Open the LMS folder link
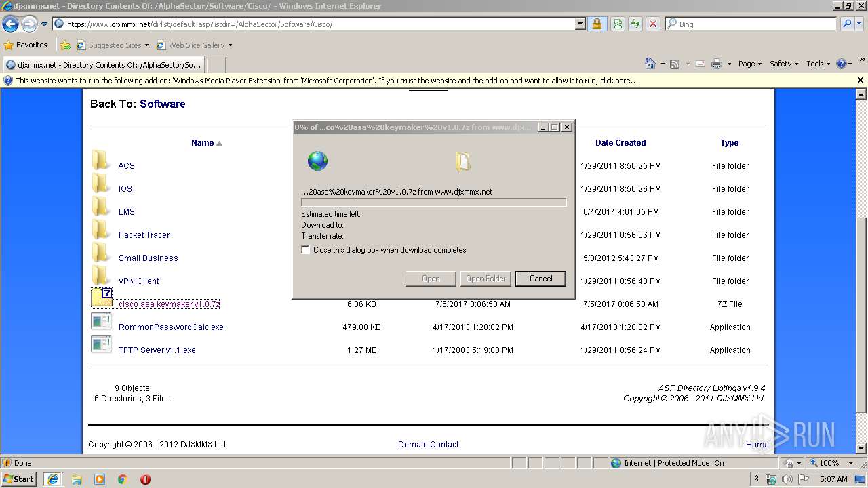The height and width of the screenshot is (488, 868). [x=127, y=212]
